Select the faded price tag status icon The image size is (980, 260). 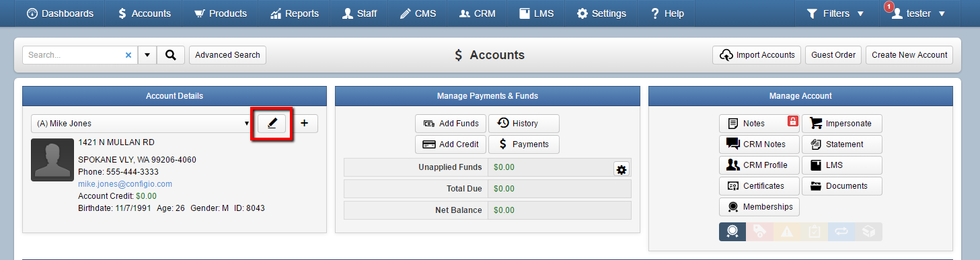[760, 232]
